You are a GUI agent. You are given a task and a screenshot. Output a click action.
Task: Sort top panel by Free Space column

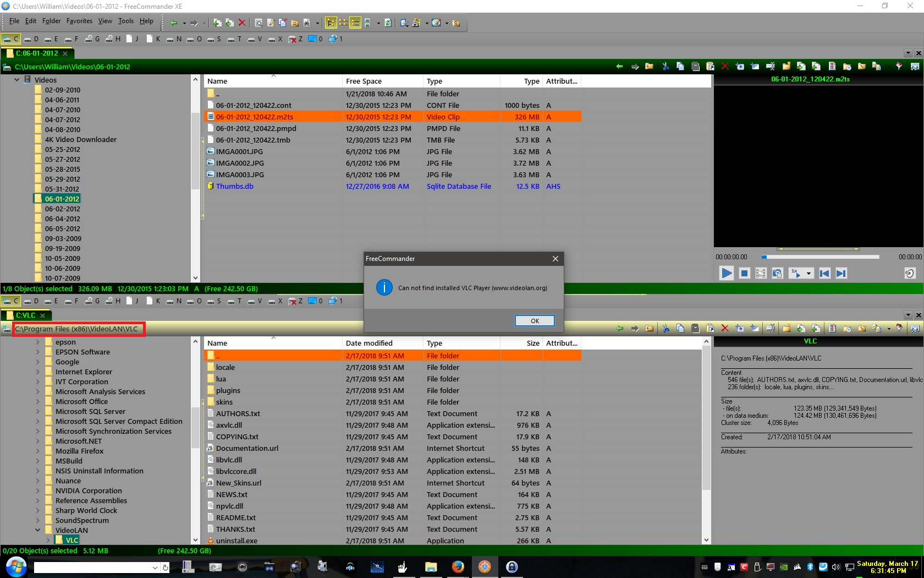(x=382, y=81)
